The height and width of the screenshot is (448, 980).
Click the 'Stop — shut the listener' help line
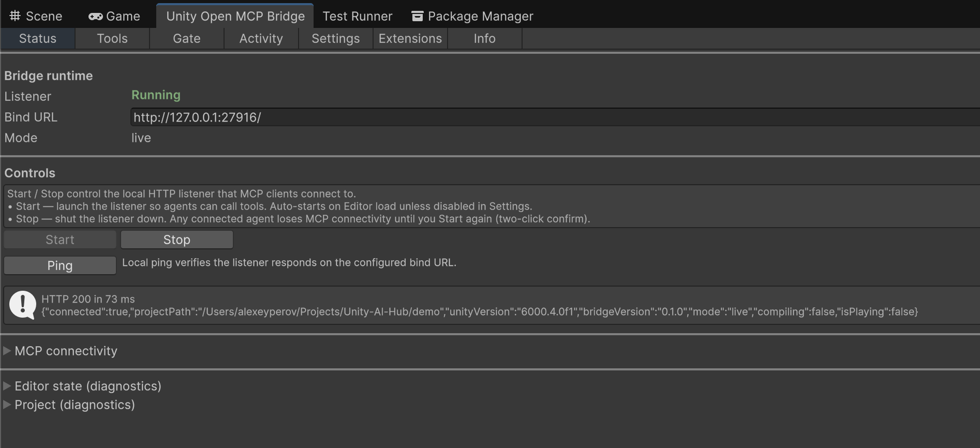coord(299,219)
